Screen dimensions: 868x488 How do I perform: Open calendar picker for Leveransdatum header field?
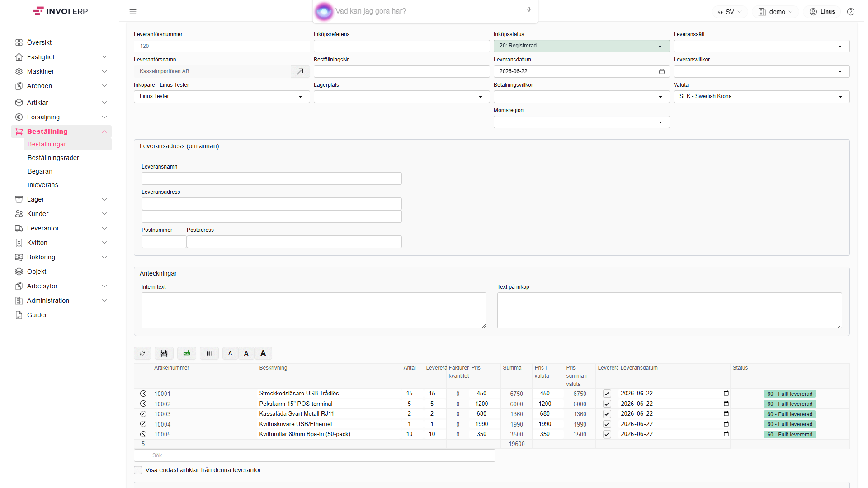pyautogui.click(x=662, y=71)
